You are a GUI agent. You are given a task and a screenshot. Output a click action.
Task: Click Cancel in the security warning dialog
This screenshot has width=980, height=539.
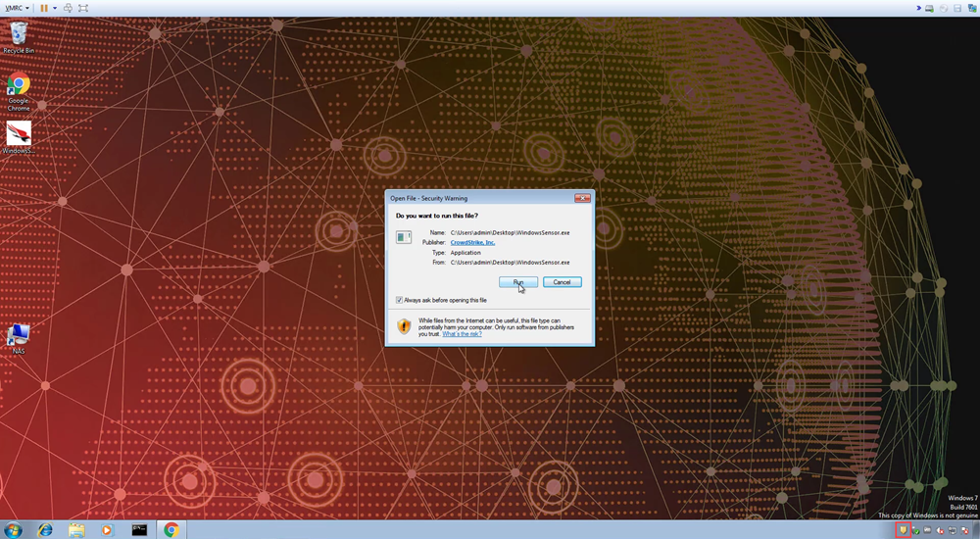pyautogui.click(x=562, y=282)
